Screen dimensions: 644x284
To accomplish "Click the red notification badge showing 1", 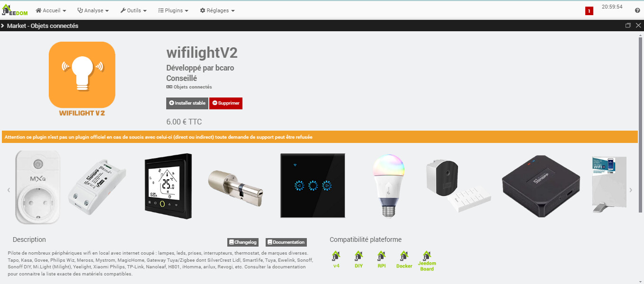I will [589, 11].
